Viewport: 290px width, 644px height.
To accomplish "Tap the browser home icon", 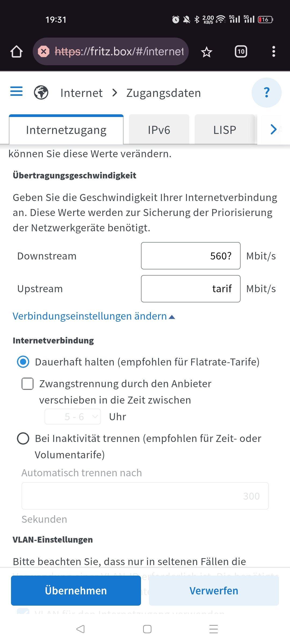I will tap(16, 51).
